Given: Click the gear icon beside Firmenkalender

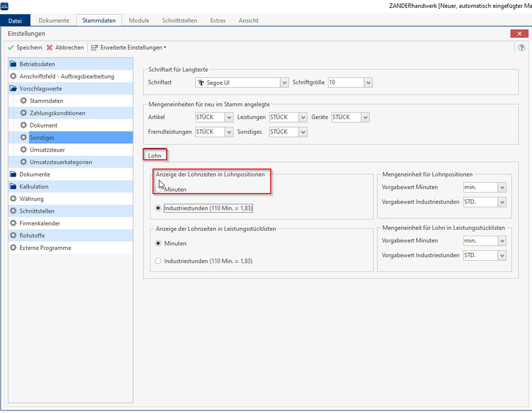Looking at the screenshot, I should [x=13, y=223].
